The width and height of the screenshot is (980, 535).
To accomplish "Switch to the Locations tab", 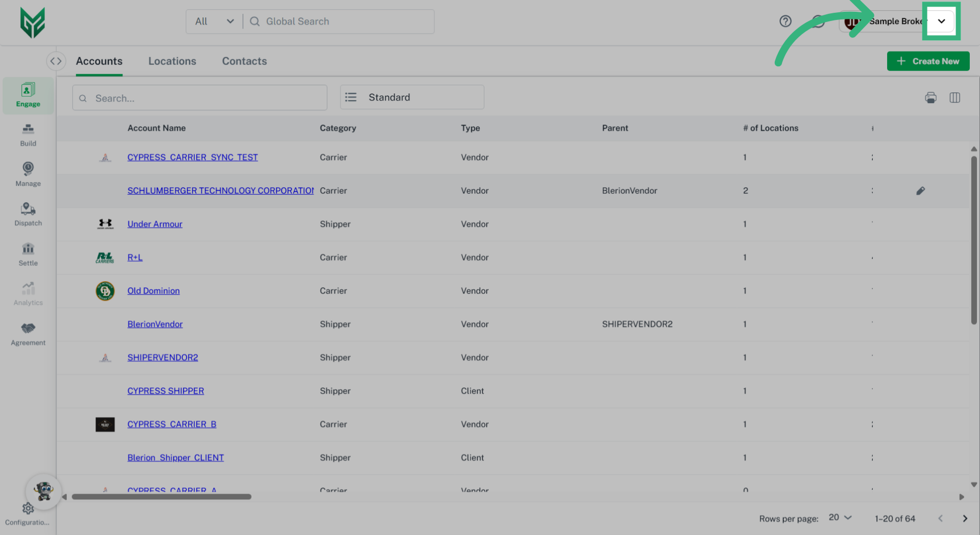I will click(x=172, y=61).
